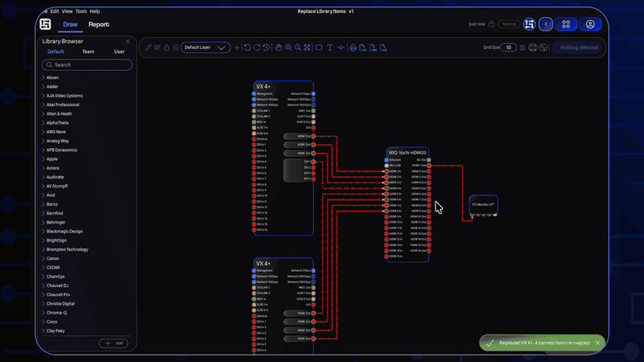Click the print icon in toolbar
Image resolution: width=644 pixels, height=362 pixels.
tap(353, 47)
